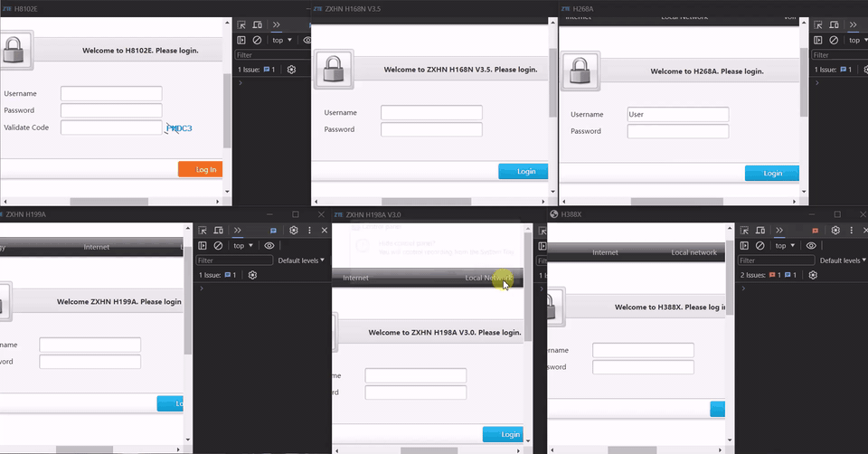Image resolution: width=868 pixels, height=454 pixels.
Task: Toggle the live expression eye in H388X devtools
Action: pos(811,245)
